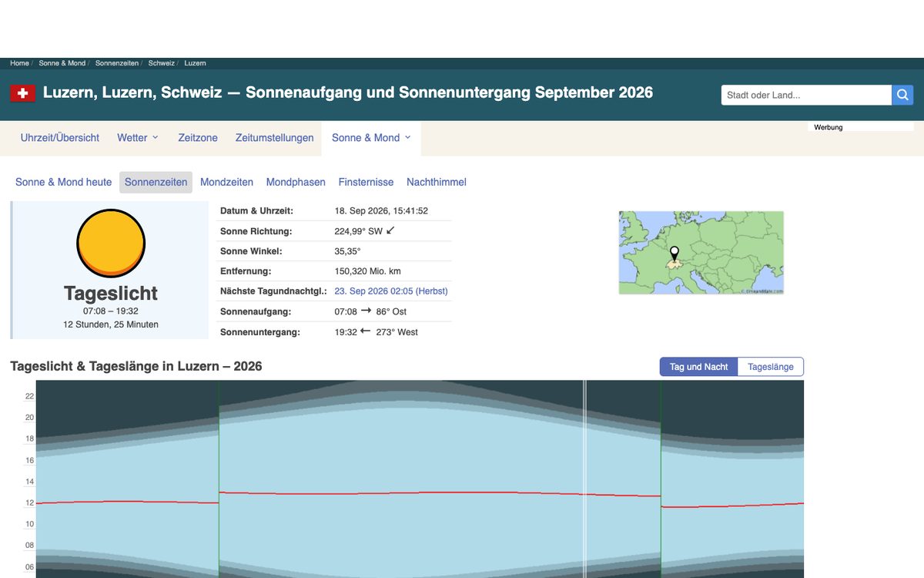Select the Sonnenzeiten submenu item
Image resolution: width=924 pixels, height=578 pixels.
pyautogui.click(x=156, y=183)
